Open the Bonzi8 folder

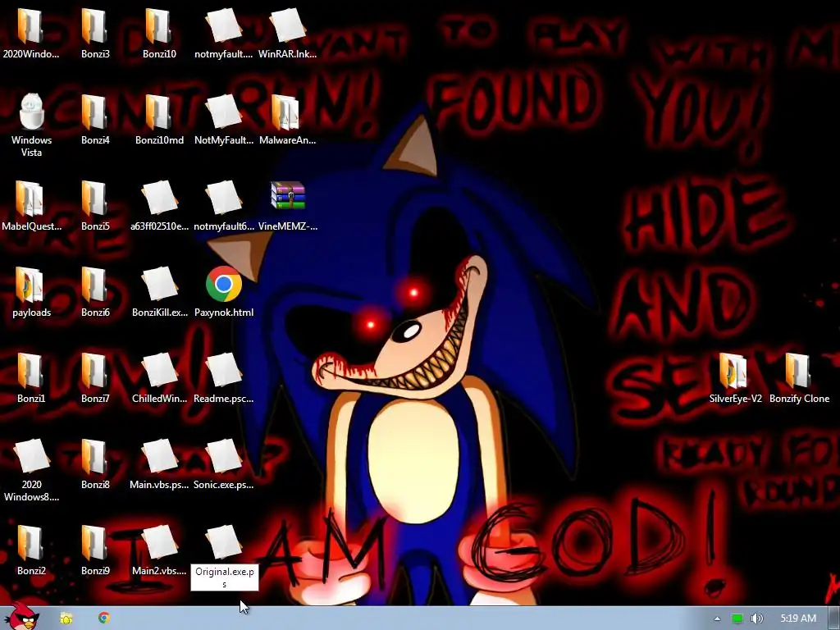coord(95,457)
